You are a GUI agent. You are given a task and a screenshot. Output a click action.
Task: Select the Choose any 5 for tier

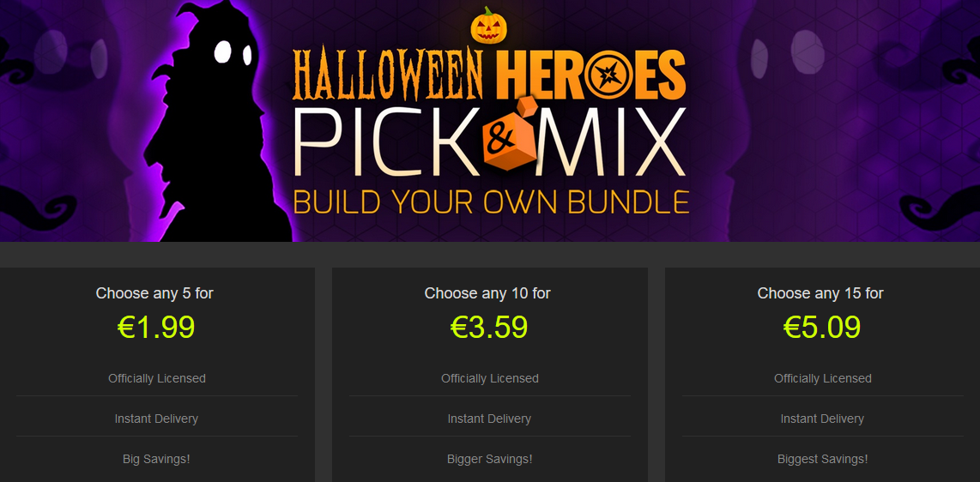(x=155, y=292)
